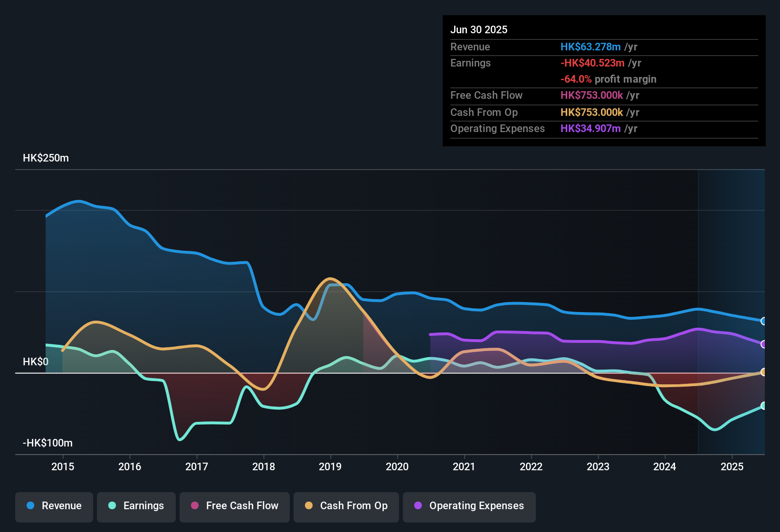Select the teal Earnings endpoint marker
Viewport: 780px width, 532px height.
[x=763, y=406]
